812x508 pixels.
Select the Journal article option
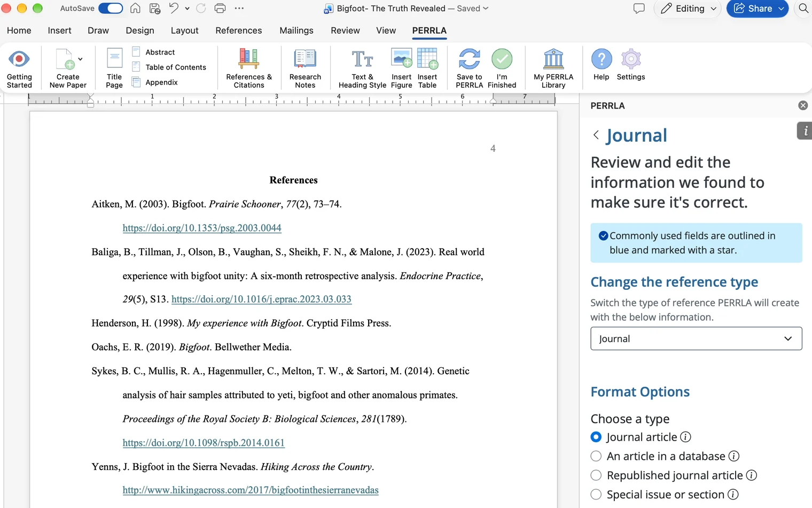pos(596,437)
